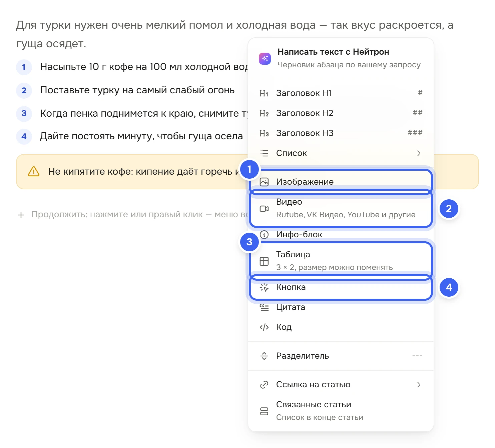Click list item Когда пенка поднимется к краю
This screenshot has height=448, width=495.
point(144,114)
